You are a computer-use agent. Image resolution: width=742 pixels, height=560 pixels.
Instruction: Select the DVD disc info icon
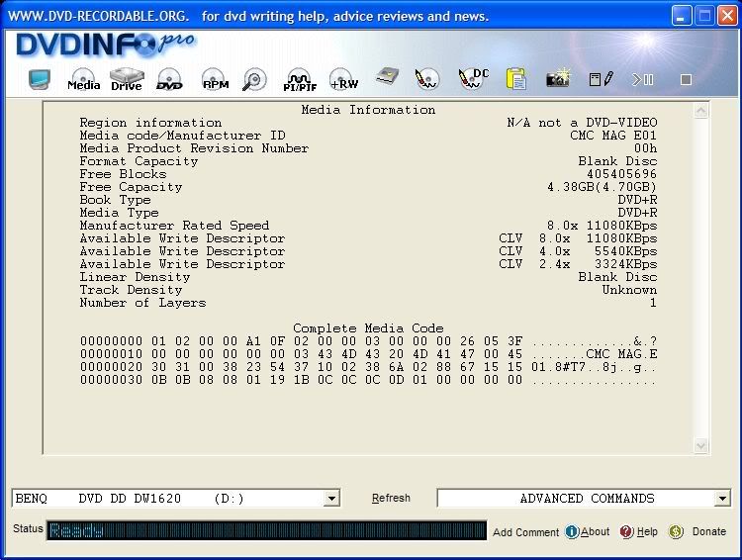point(169,79)
